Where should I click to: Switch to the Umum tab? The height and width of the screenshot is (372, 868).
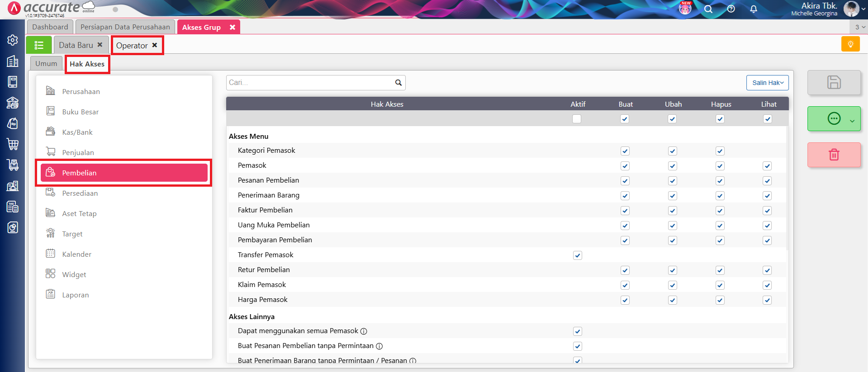46,64
